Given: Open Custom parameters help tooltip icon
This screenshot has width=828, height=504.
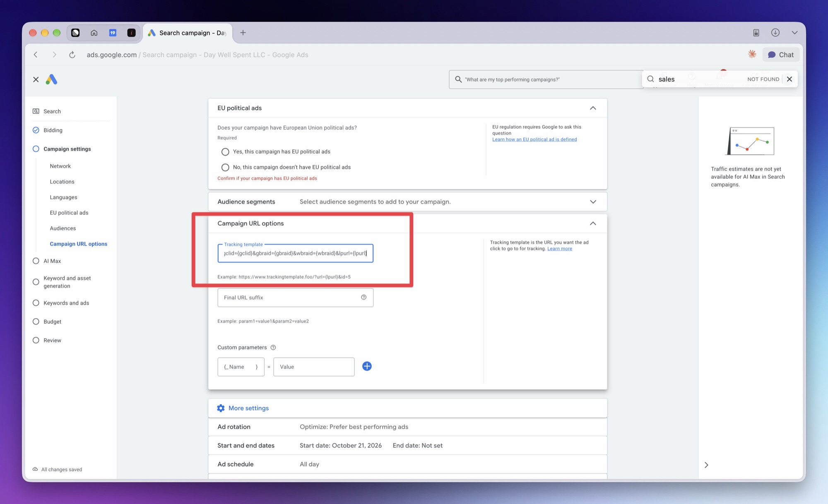Looking at the screenshot, I should [x=273, y=348].
